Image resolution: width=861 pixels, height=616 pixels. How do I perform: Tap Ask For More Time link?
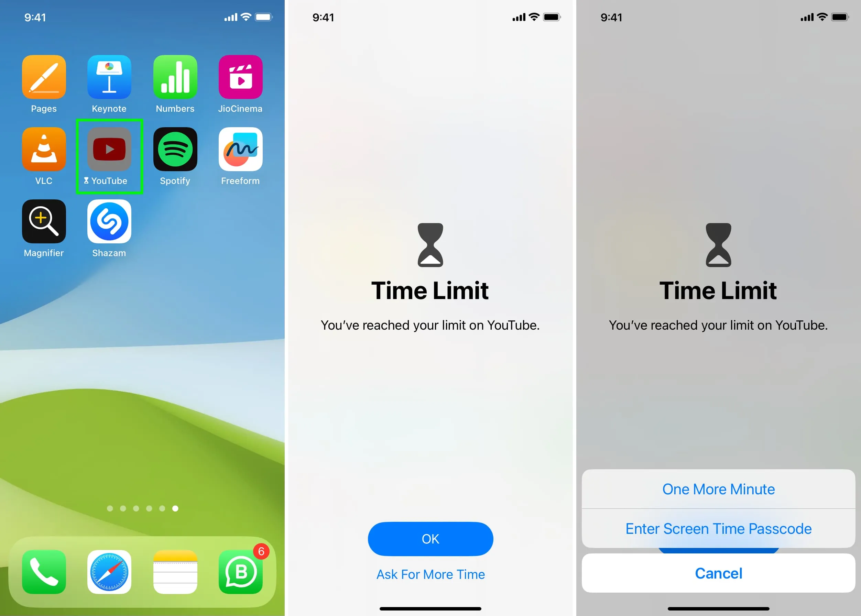(430, 574)
